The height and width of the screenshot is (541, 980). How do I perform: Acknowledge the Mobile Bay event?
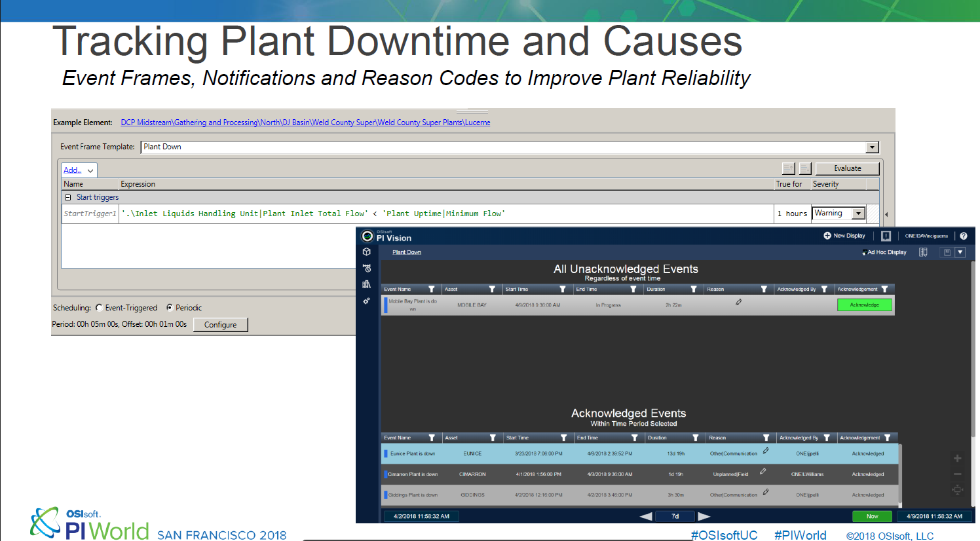pos(864,305)
